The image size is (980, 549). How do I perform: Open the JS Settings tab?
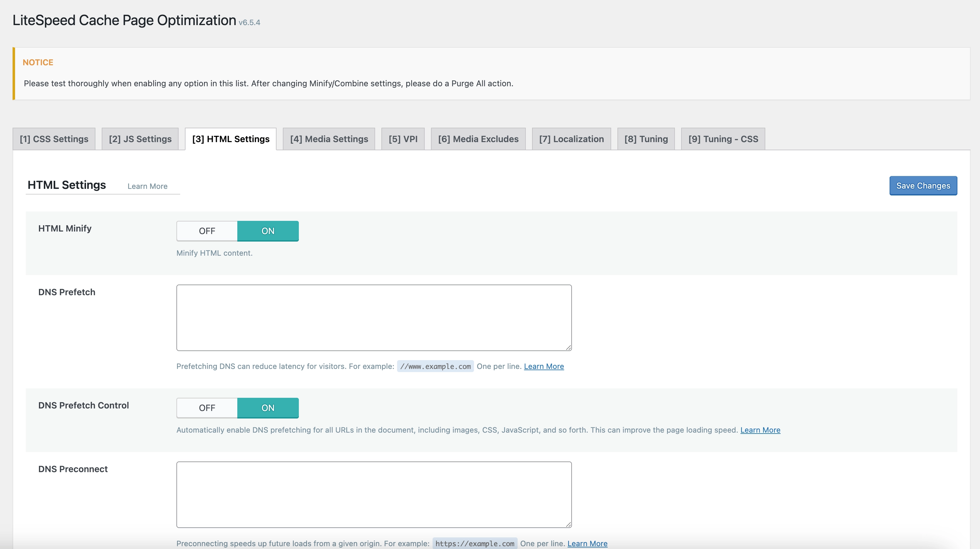(x=140, y=139)
